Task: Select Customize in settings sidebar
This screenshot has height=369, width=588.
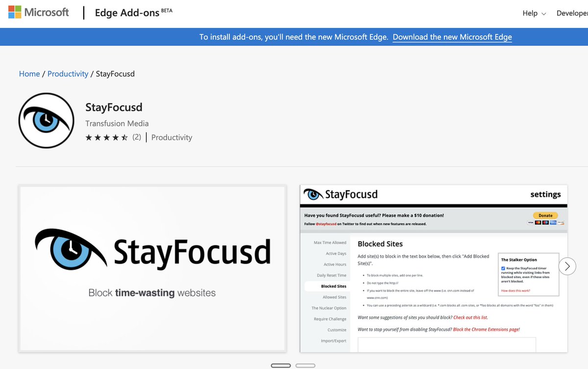Action: tap(337, 330)
